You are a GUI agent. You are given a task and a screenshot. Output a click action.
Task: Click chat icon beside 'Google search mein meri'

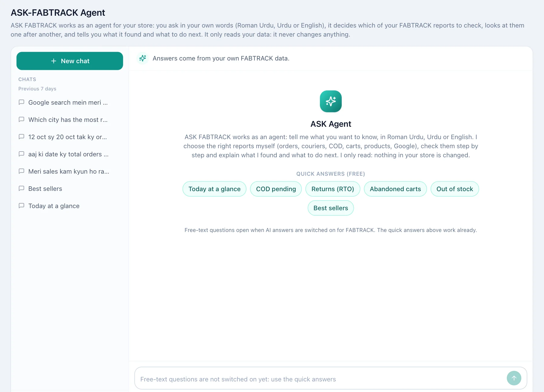coord(21,102)
